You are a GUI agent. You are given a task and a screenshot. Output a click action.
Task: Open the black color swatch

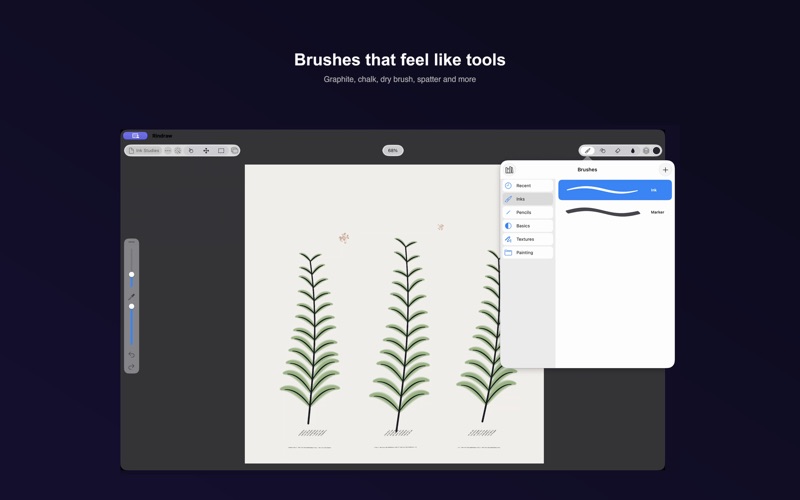tap(657, 151)
